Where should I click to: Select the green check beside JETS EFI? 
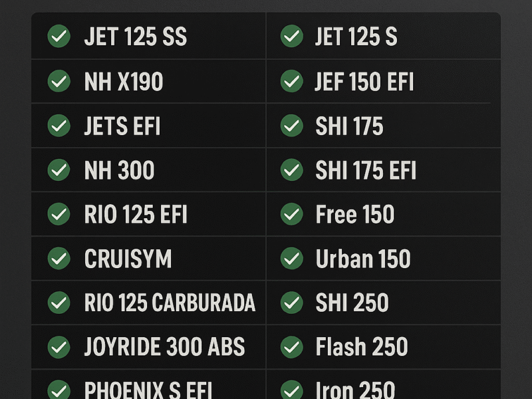coord(59,126)
